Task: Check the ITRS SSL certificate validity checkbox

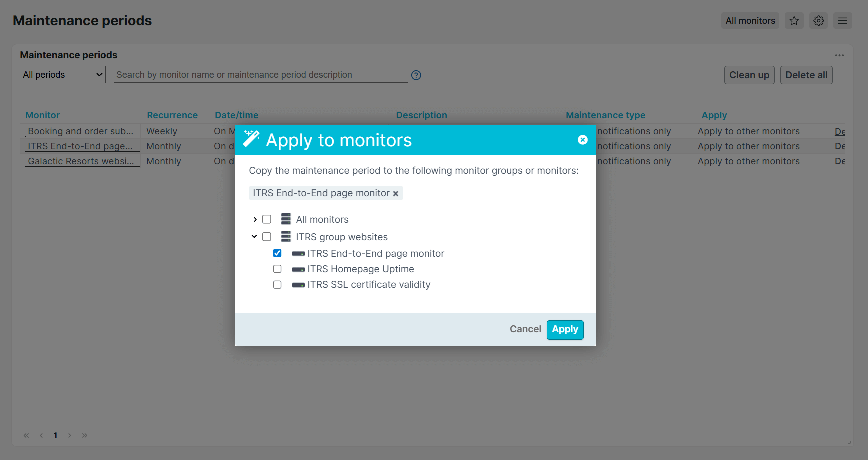Action: coord(277,284)
